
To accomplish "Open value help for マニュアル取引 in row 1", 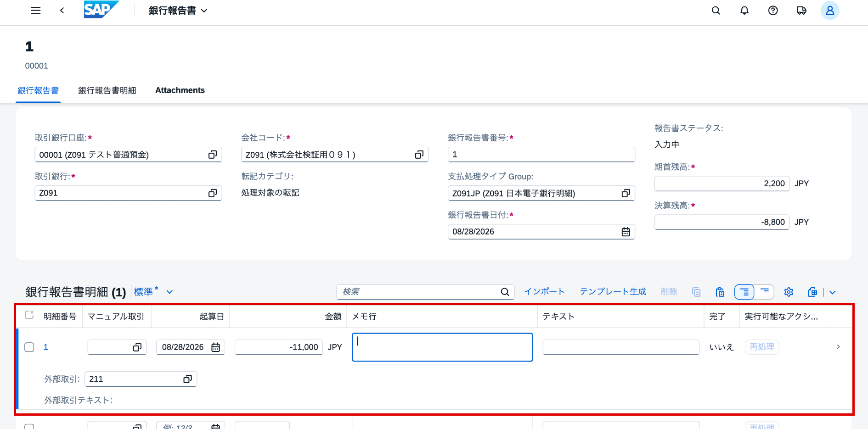I will coord(137,347).
